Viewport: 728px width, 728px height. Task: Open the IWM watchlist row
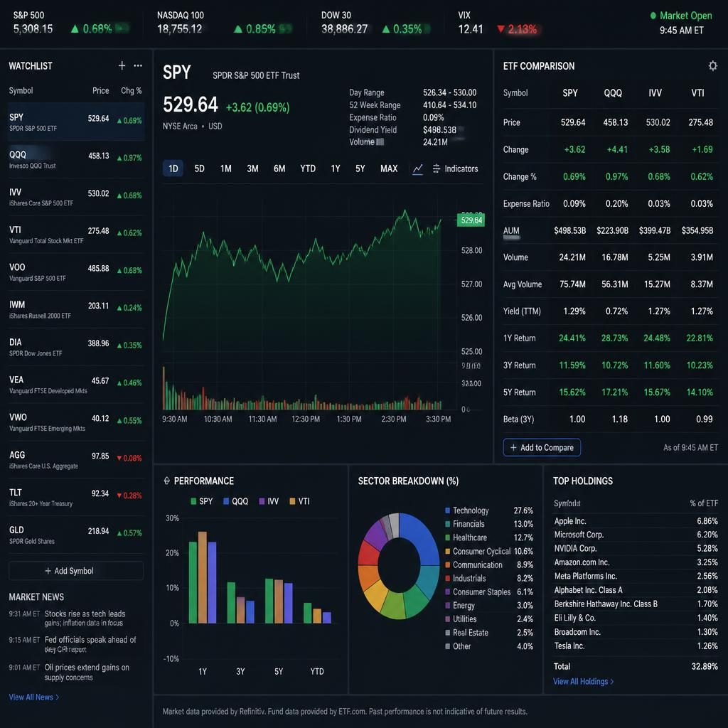click(76, 310)
